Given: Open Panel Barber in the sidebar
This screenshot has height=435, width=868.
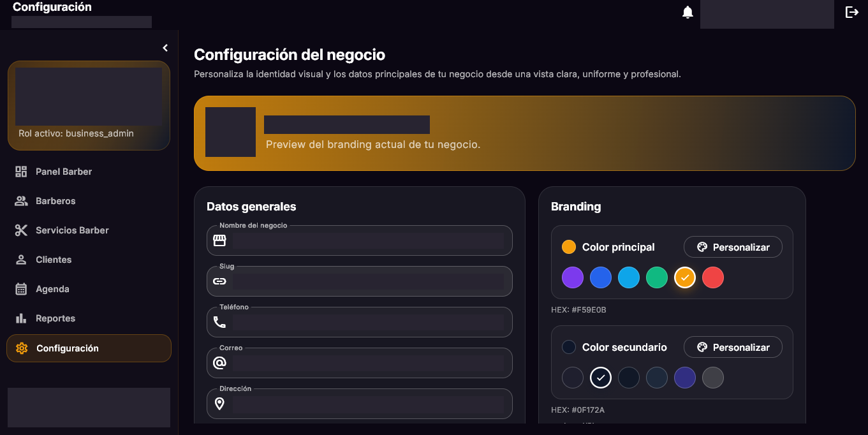Looking at the screenshot, I should 89,172.
